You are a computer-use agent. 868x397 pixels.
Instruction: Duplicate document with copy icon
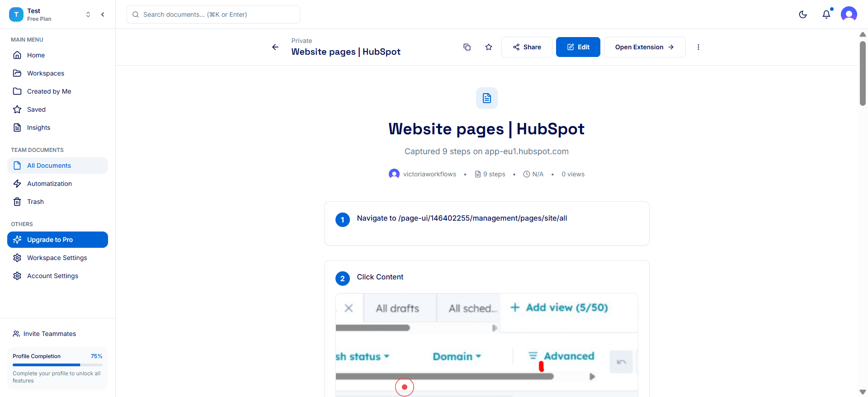point(467,47)
